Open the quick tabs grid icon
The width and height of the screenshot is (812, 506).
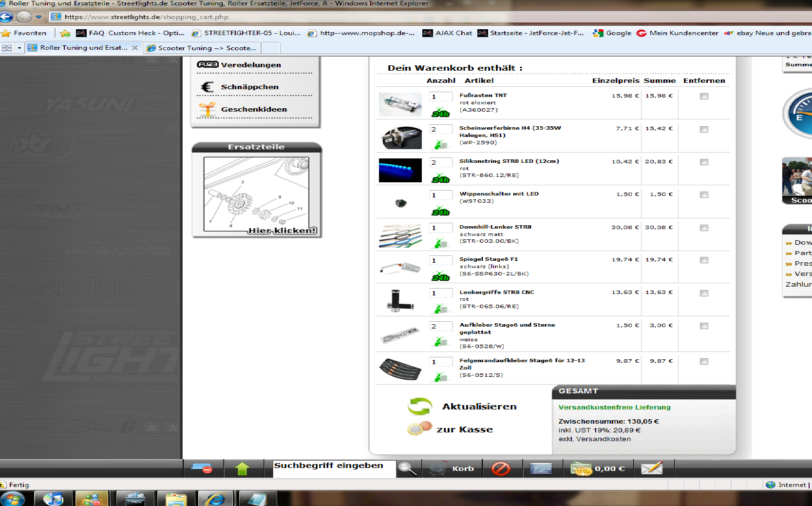[x=7, y=48]
